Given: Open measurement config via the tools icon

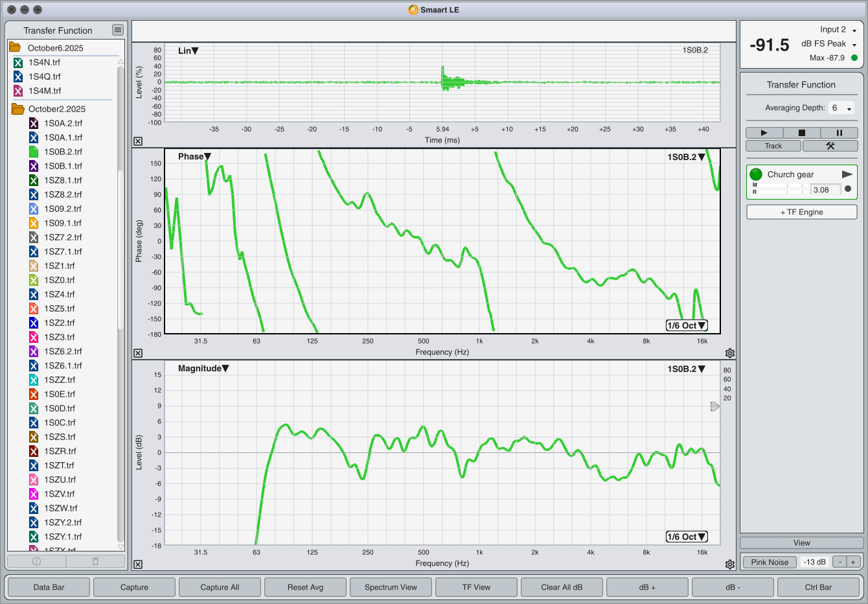Looking at the screenshot, I should pos(830,146).
